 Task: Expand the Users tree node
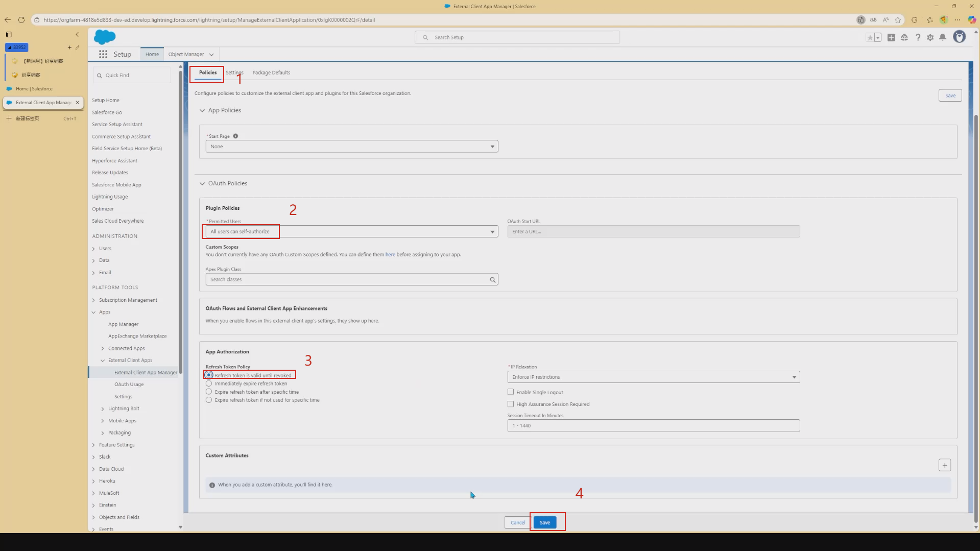point(93,249)
